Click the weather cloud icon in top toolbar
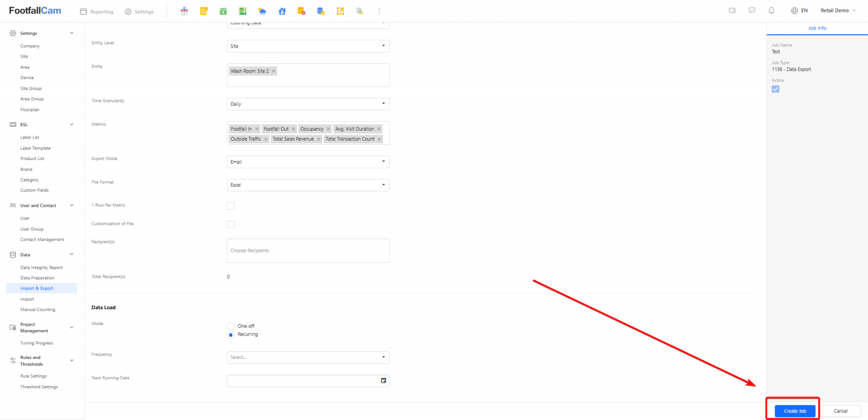868x420 pixels. point(262,11)
